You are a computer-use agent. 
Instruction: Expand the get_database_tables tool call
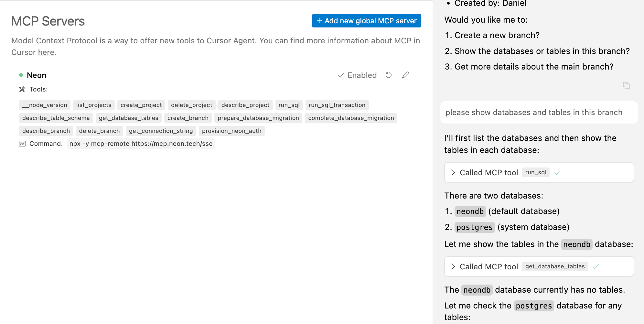pyautogui.click(x=453, y=266)
